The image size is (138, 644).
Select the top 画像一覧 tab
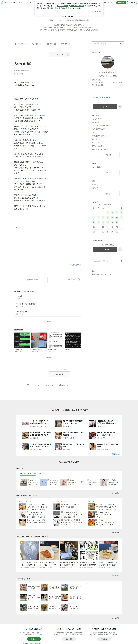coord(51,44)
